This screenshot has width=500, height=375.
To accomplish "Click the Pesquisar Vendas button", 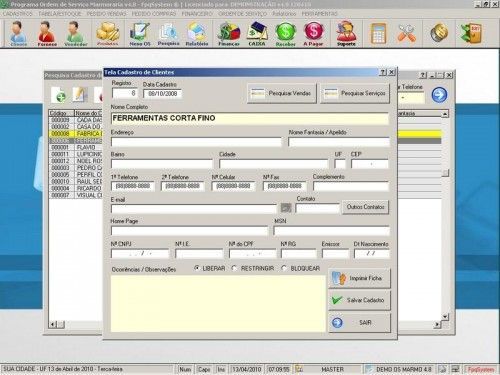I will tap(282, 93).
